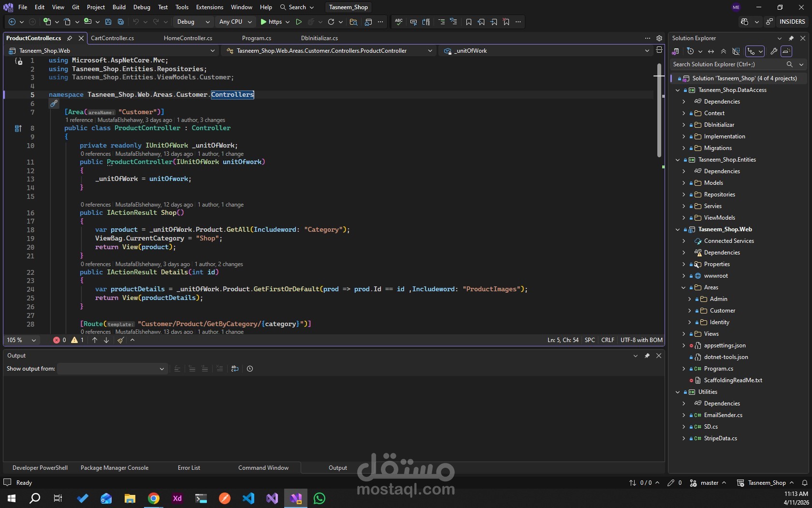Click the '1 reference' CodeLens link above ProductController class
The height and width of the screenshot is (508, 812).
click(79, 120)
